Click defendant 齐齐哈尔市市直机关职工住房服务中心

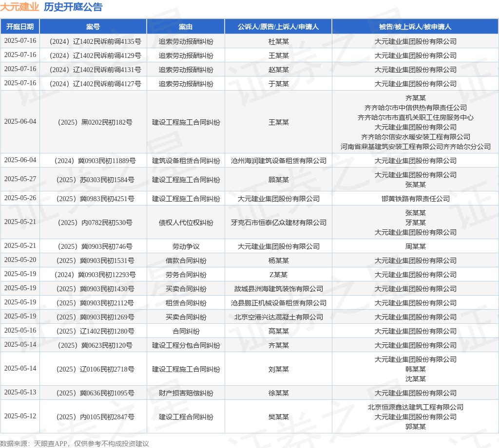pyautogui.click(x=415, y=118)
